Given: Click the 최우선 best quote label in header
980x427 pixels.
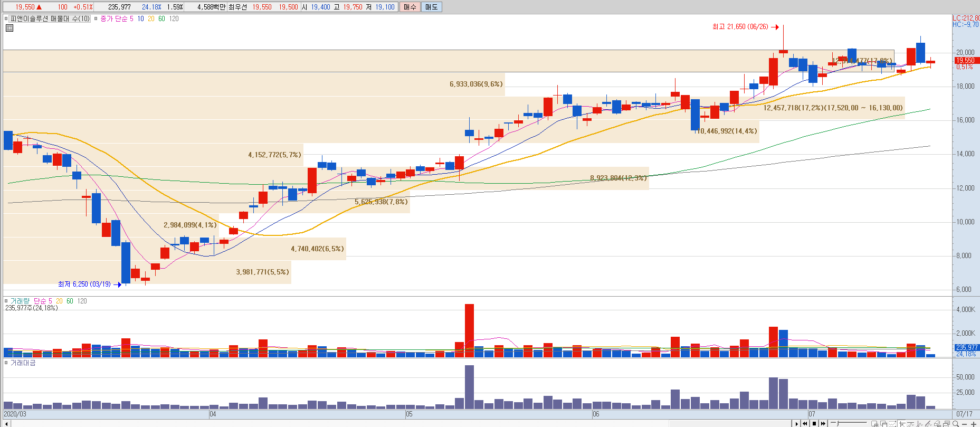Looking at the screenshot, I should click(x=237, y=7).
